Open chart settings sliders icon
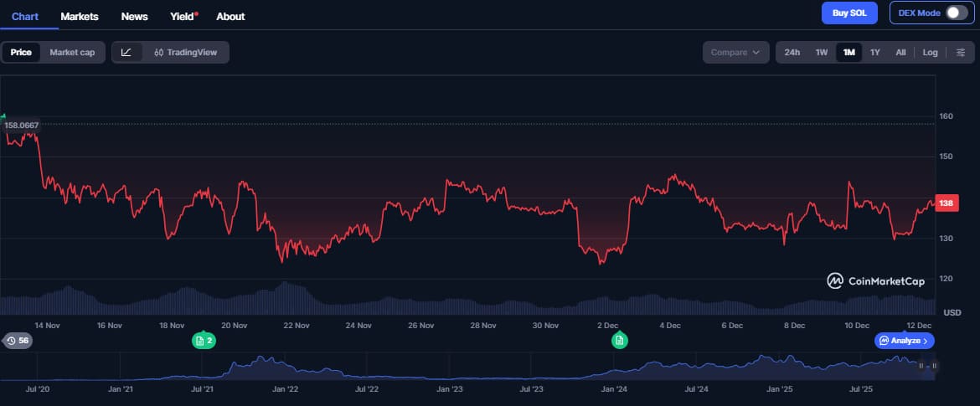The image size is (980, 406). pos(960,52)
